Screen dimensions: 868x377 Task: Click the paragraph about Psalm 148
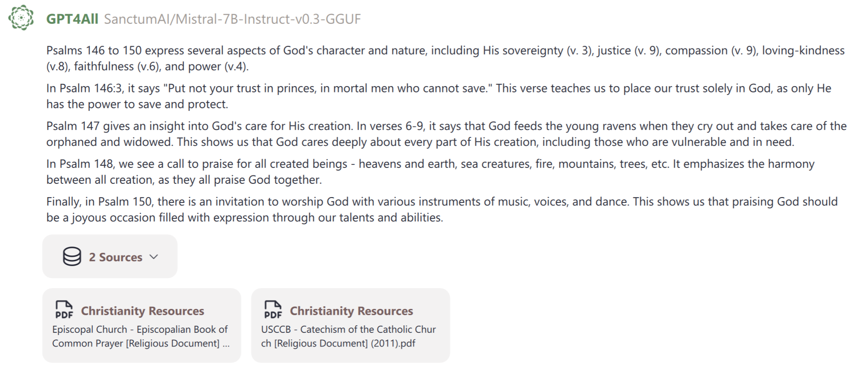click(430, 171)
